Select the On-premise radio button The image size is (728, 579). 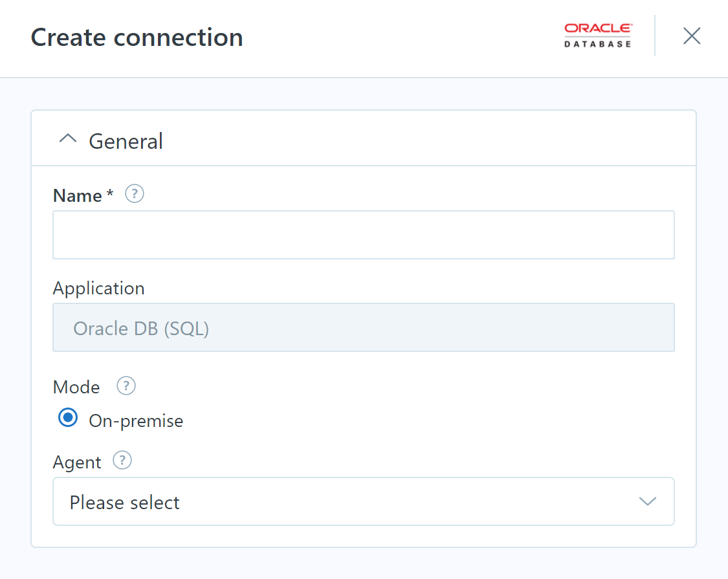67,418
